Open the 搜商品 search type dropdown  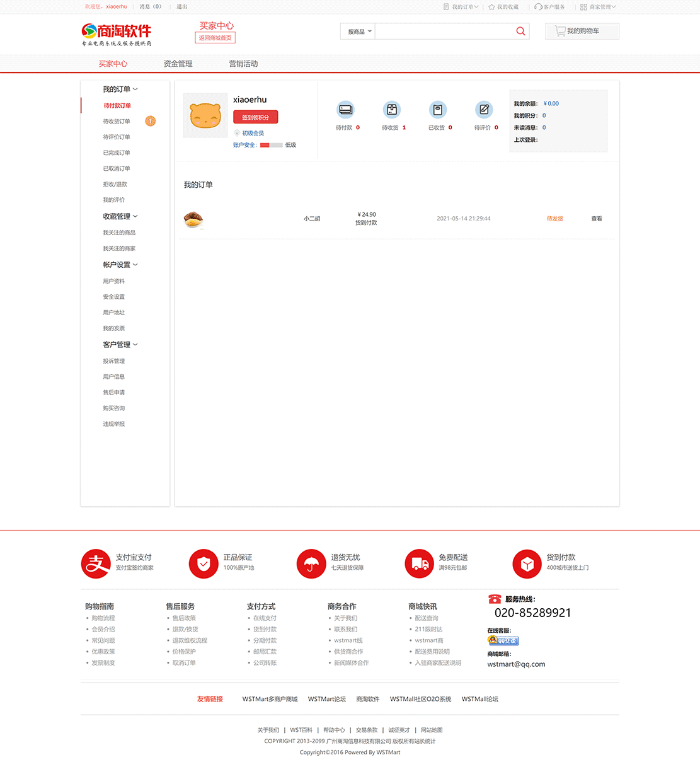pos(359,32)
